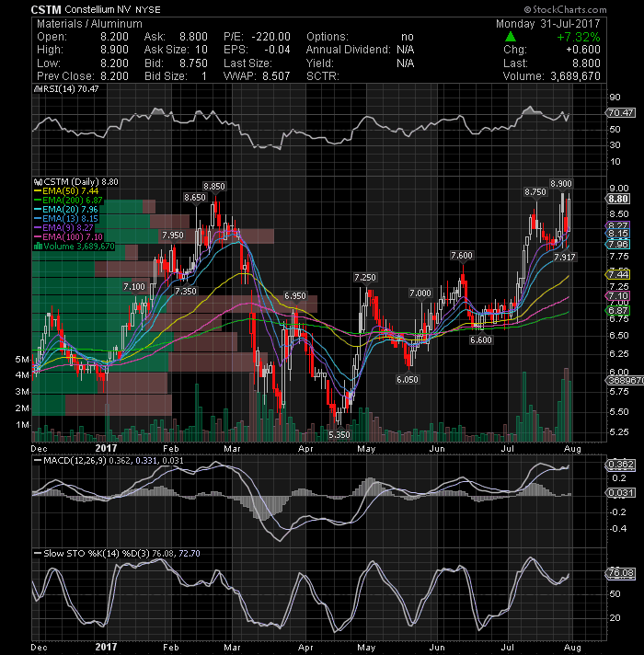Click the 8.80 last-price axis tag

[617, 199]
